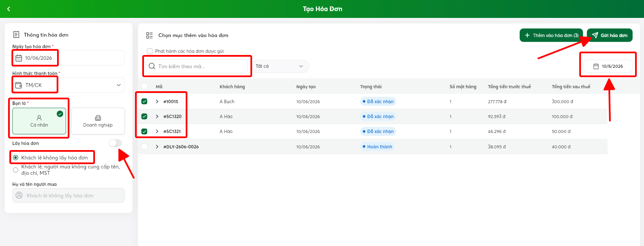
Task: Click Tổng tiền sau thuế column header
Action: click(x=571, y=87)
